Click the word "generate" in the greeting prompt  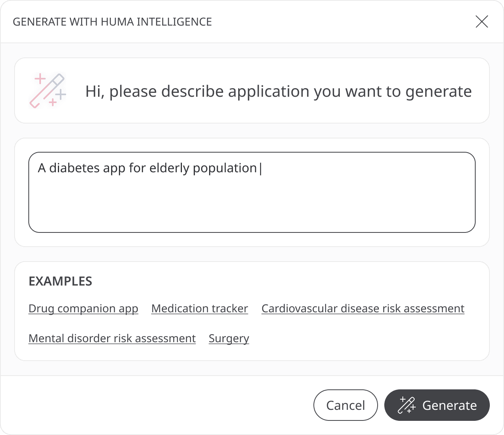(438, 91)
